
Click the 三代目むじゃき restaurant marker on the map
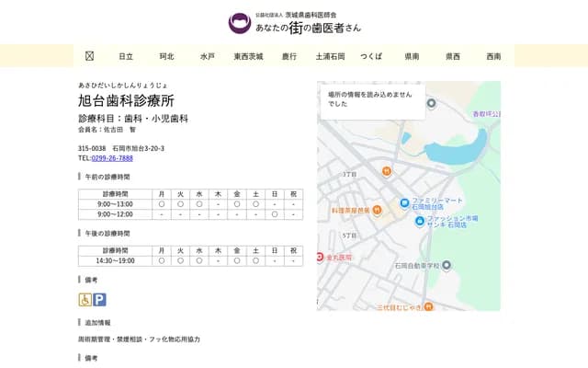tap(428, 306)
